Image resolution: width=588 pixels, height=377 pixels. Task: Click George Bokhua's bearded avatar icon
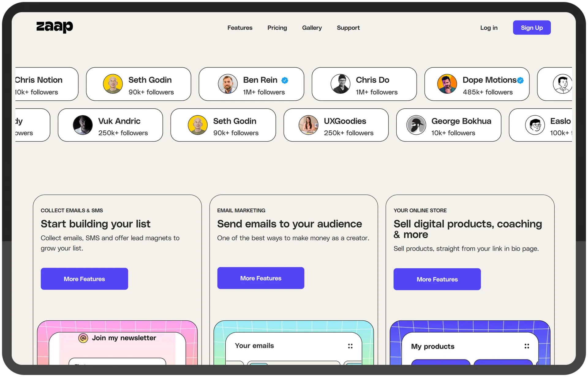pos(416,125)
